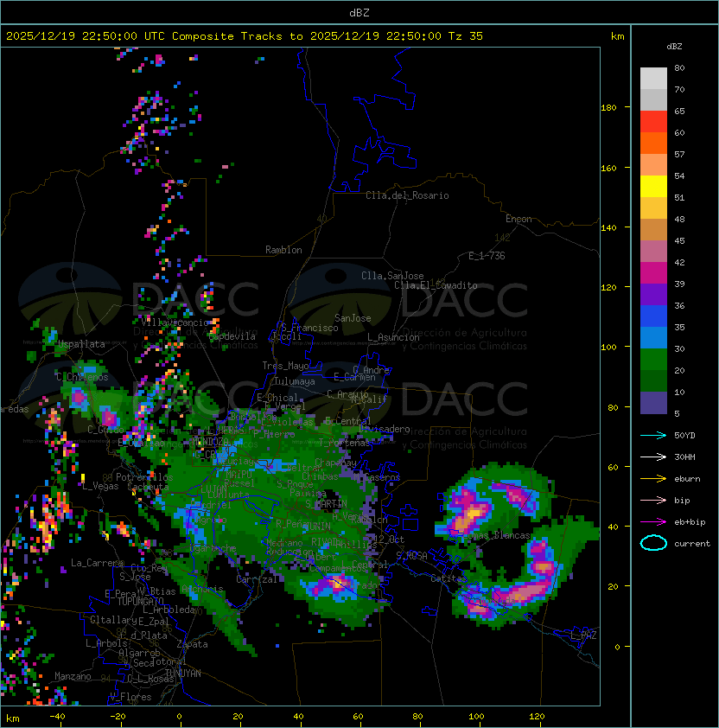The width and height of the screenshot is (719, 728).
Task: Select the light blue swatch between 35 and 30
Action: (653, 337)
